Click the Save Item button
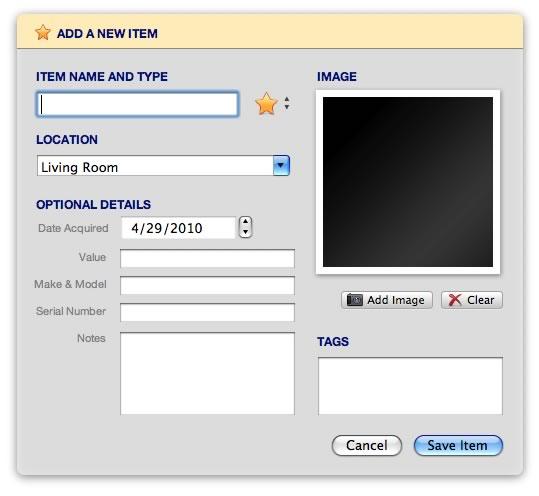The image size is (539, 496). (458, 445)
